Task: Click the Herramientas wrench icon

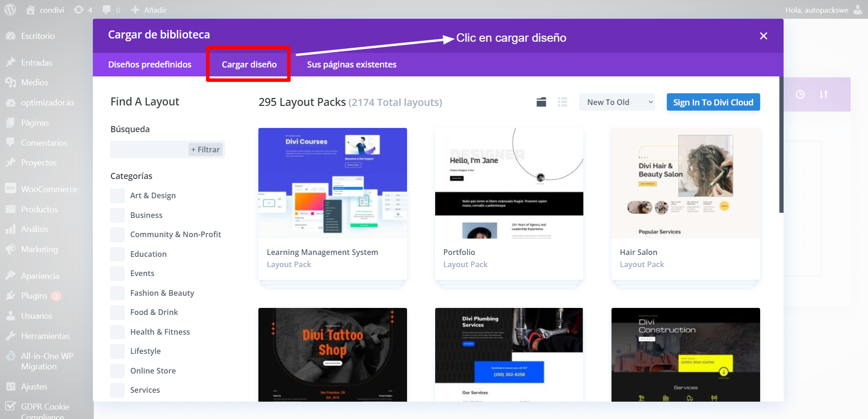Action: pyautogui.click(x=10, y=336)
